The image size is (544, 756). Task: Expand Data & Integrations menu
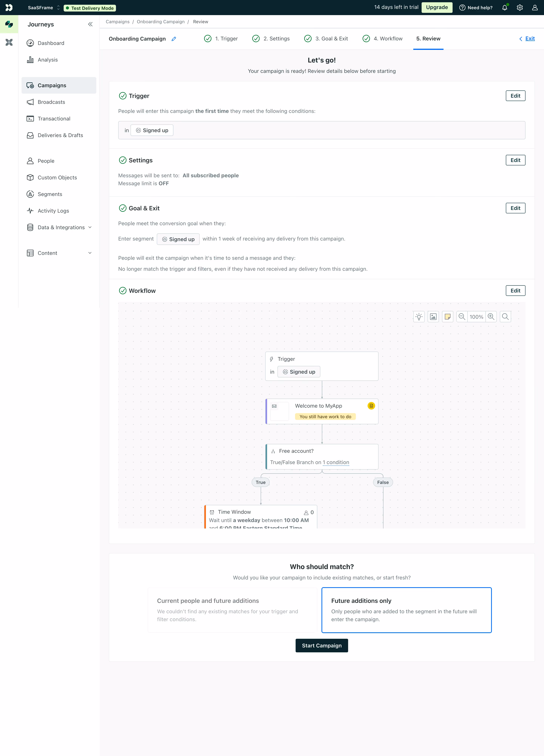[59, 227]
